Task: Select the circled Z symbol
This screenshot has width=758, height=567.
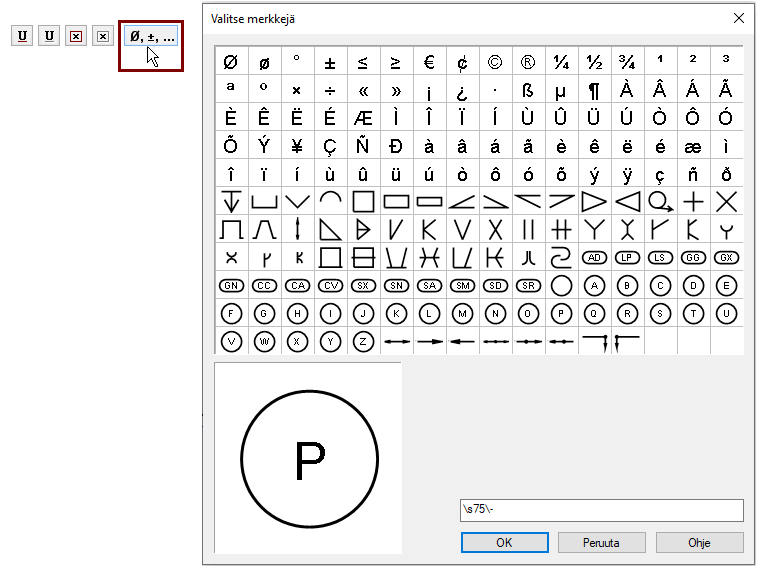Action: [x=363, y=341]
